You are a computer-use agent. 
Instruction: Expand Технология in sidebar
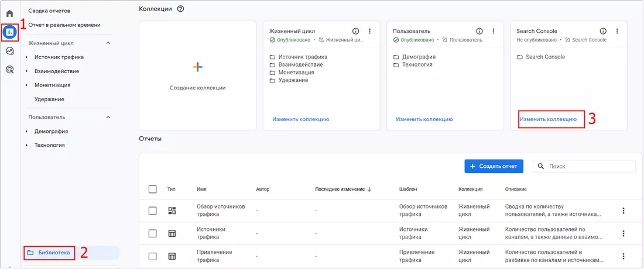tap(27, 145)
